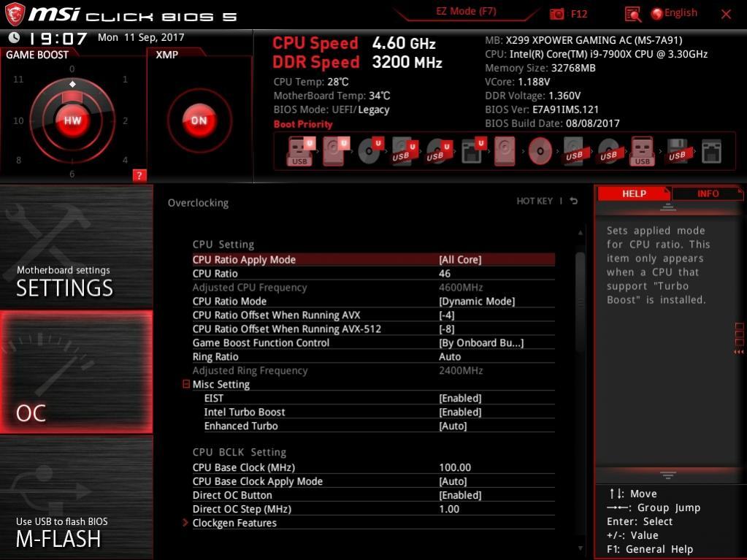Select the UEFI CD/DVD boot device icon
This screenshot has width=747, height=560.
(371, 151)
